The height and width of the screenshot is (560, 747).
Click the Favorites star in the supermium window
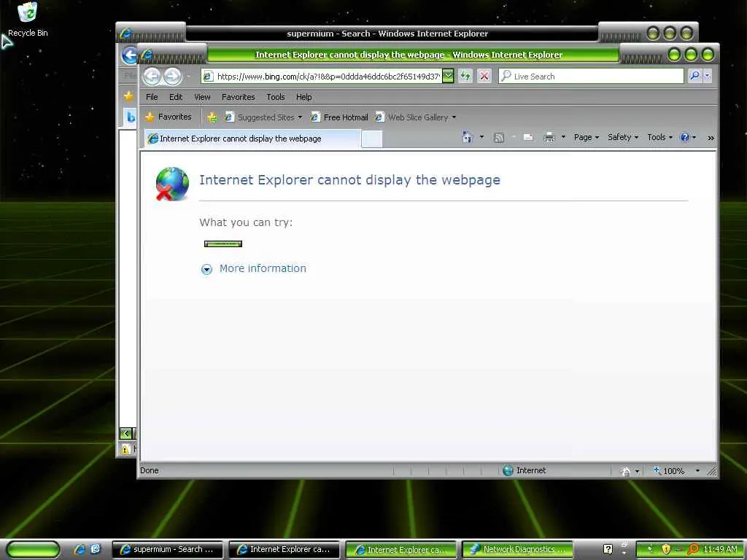click(128, 96)
